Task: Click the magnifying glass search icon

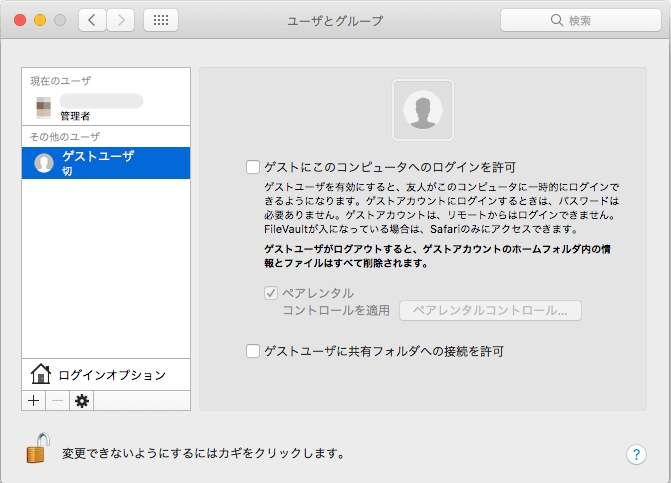Action: (x=556, y=20)
